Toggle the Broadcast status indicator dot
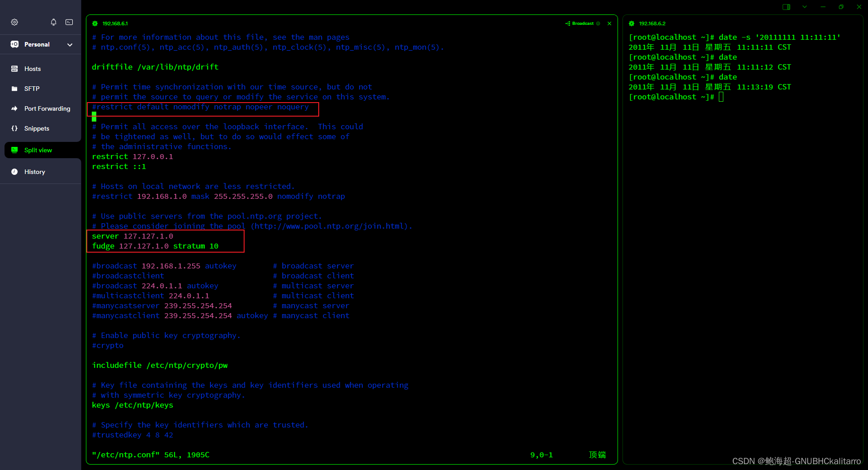Screen dimensions: 868x470 598,23
